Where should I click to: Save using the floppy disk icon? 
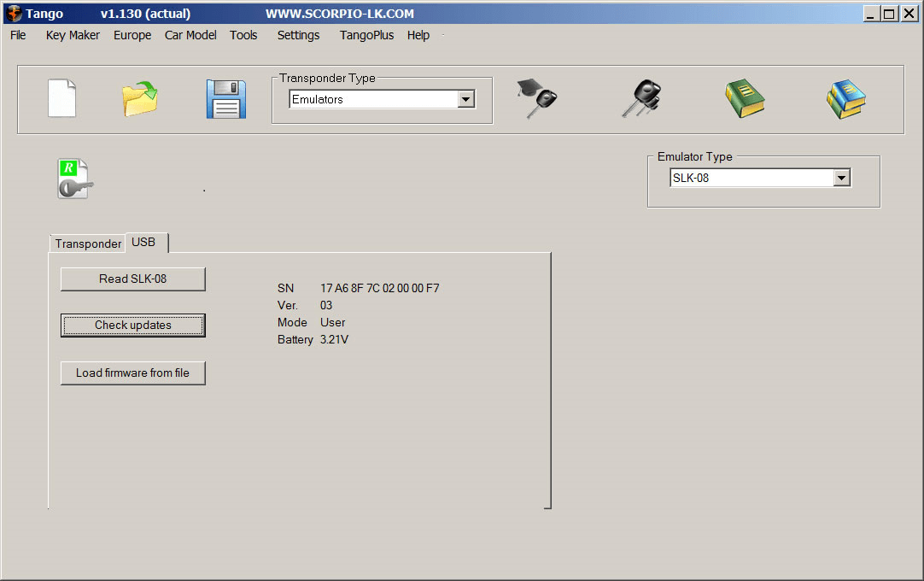click(225, 99)
